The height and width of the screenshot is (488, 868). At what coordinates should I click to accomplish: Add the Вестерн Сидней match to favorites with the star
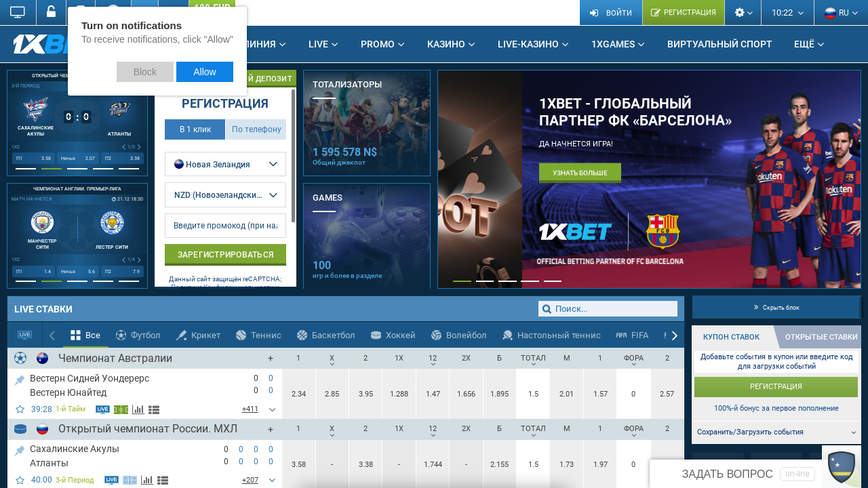tap(20, 409)
